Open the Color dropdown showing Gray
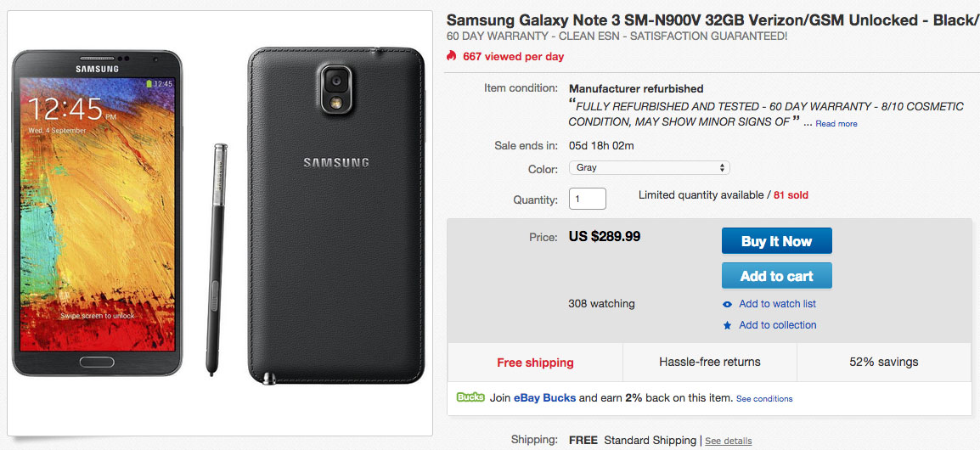 (649, 168)
